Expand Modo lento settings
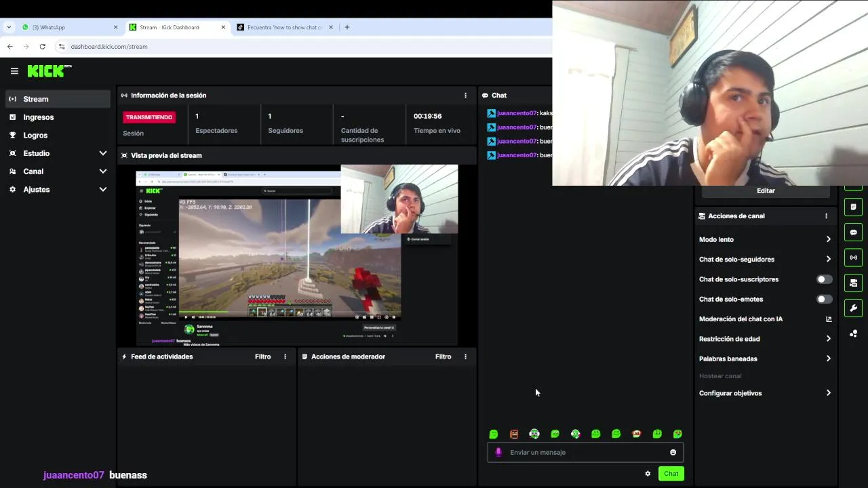 coord(765,239)
